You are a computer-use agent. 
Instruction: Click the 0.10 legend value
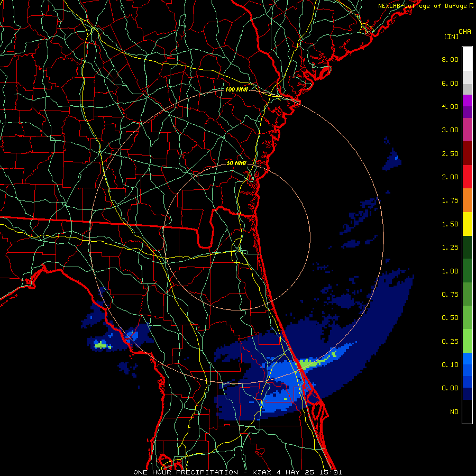pyautogui.click(x=450, y=365)
